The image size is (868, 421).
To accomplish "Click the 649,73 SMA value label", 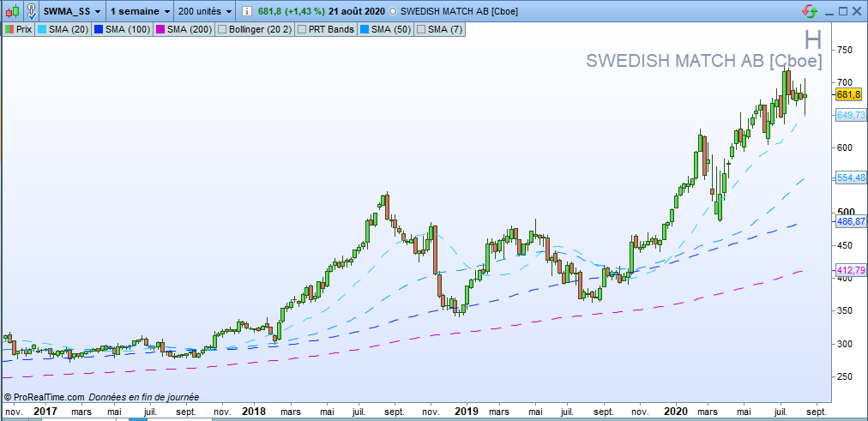I will tap(850, 115).
